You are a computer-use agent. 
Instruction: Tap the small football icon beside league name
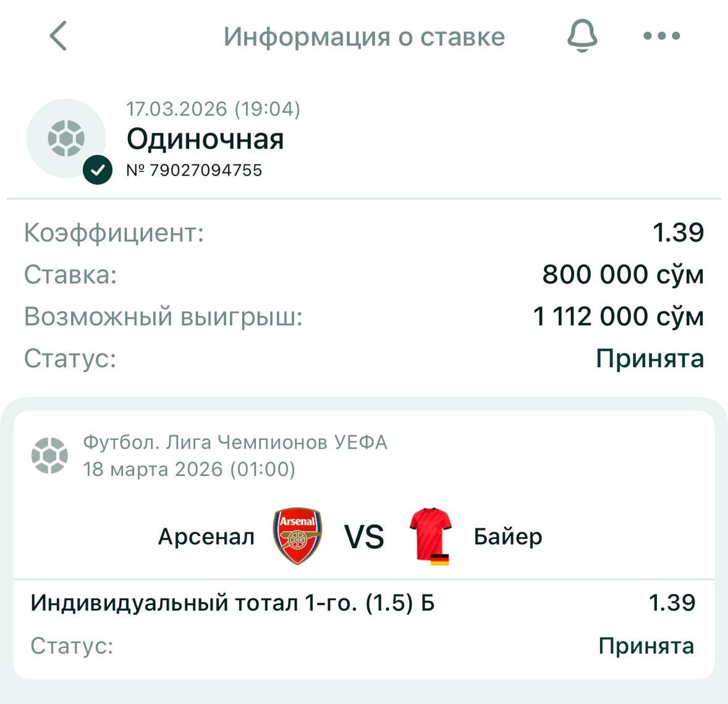coord(49,456)
